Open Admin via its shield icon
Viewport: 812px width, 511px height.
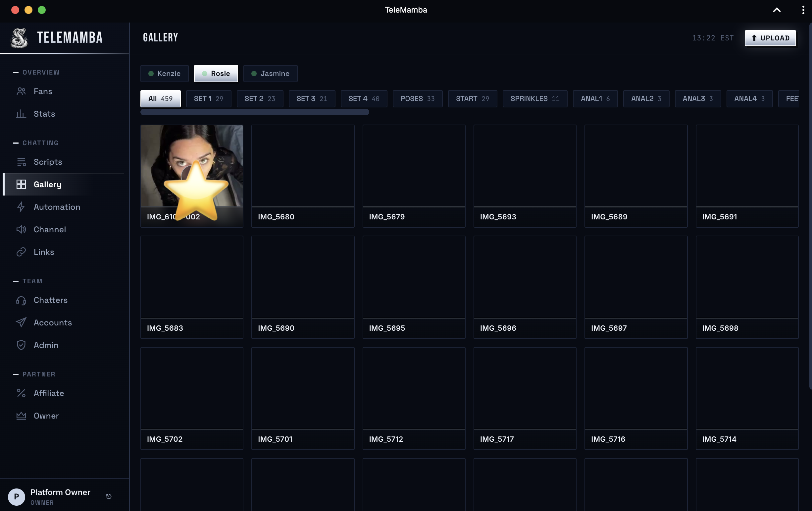(21, 345)
